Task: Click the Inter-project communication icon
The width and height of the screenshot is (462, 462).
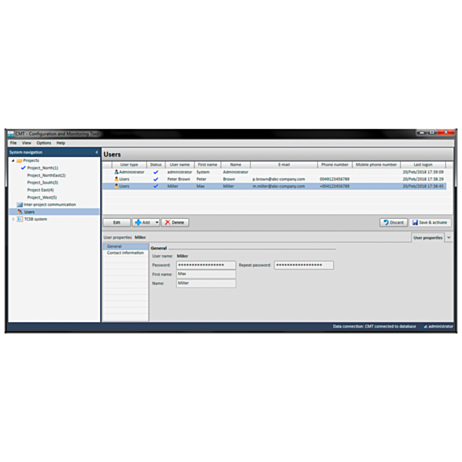Action: click(20, 205)
